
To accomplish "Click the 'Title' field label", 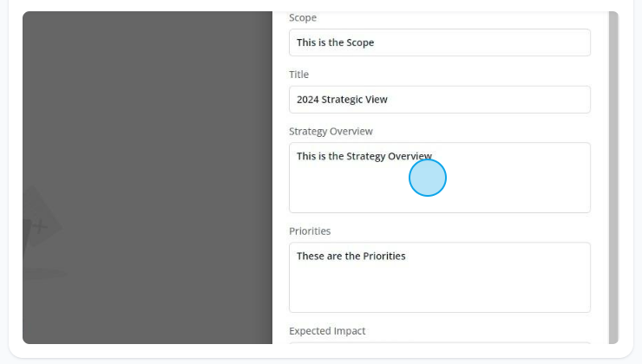I will coord(299,75).
